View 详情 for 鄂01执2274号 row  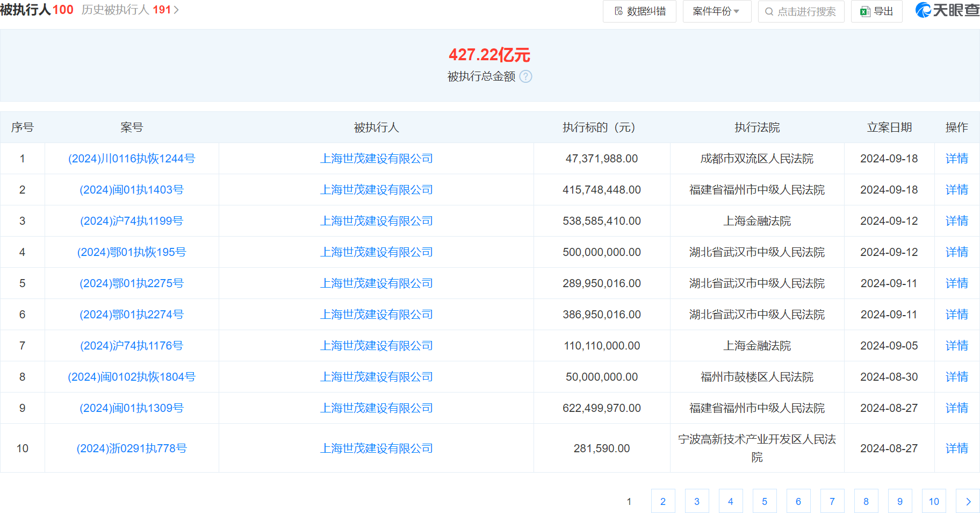click(x=957, y=315)
